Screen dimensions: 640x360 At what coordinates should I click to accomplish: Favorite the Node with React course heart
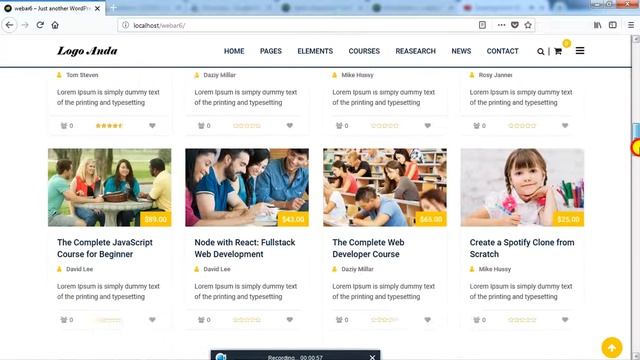290,320
